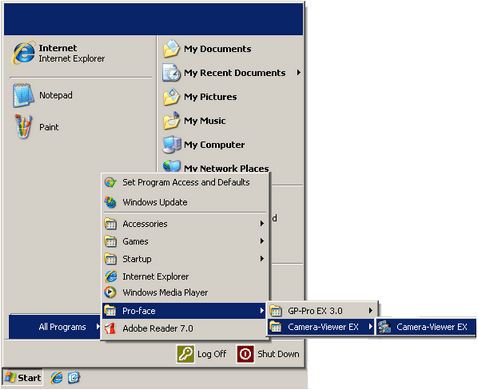The width and height of the screenshot is (478, 390).
Task: Click 'Paint' label
Action: [x=49, y=127]
